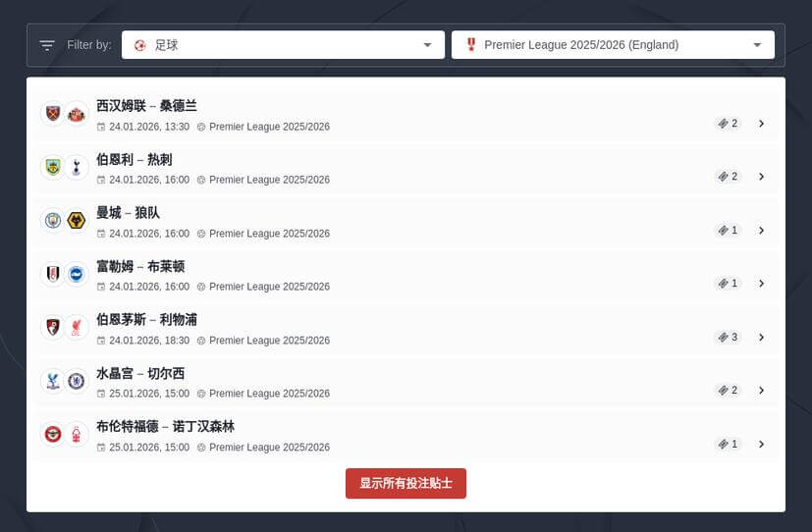The image size is (812, 532).
Task: Click tips count badge for 布伦特福德 – 诺丁汉森林
Action: (x=728, y=444)
